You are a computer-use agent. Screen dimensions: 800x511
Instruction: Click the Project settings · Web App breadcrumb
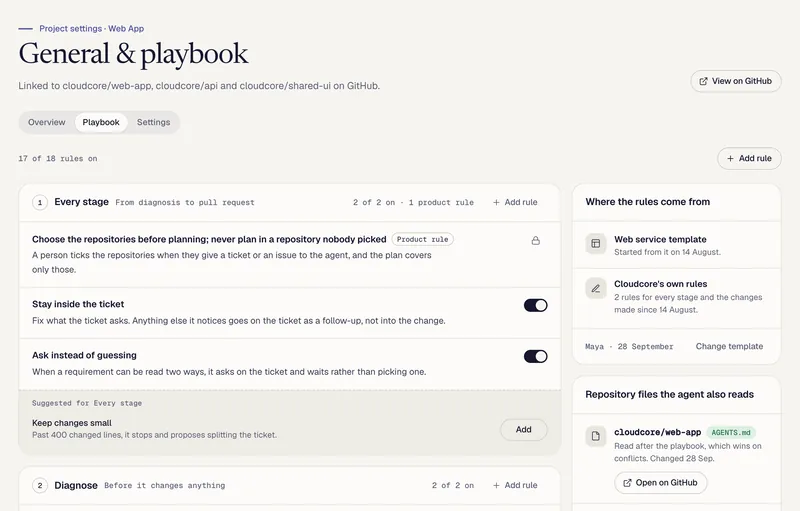(91, 29)
